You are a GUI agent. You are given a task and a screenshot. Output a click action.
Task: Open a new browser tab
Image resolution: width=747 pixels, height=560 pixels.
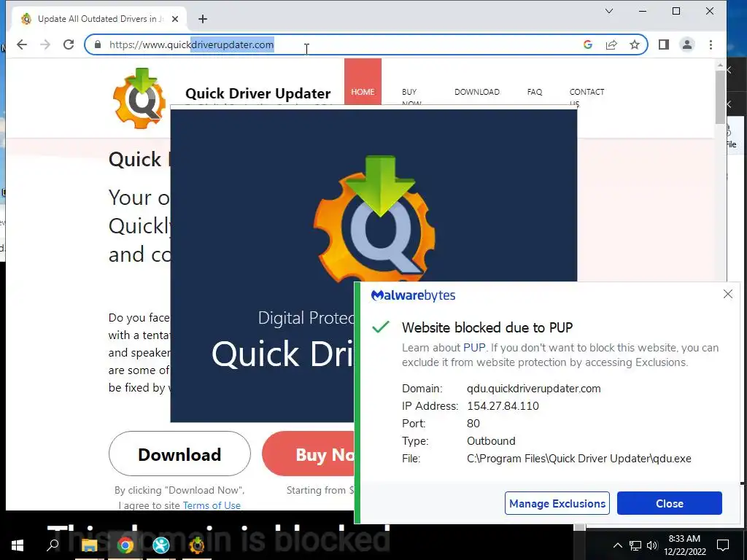203,19
